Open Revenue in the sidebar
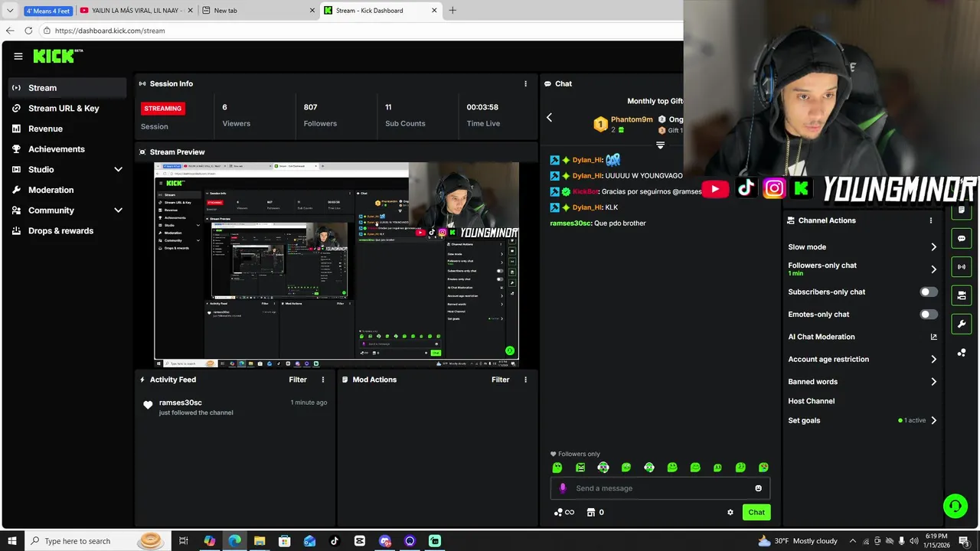 67,129
